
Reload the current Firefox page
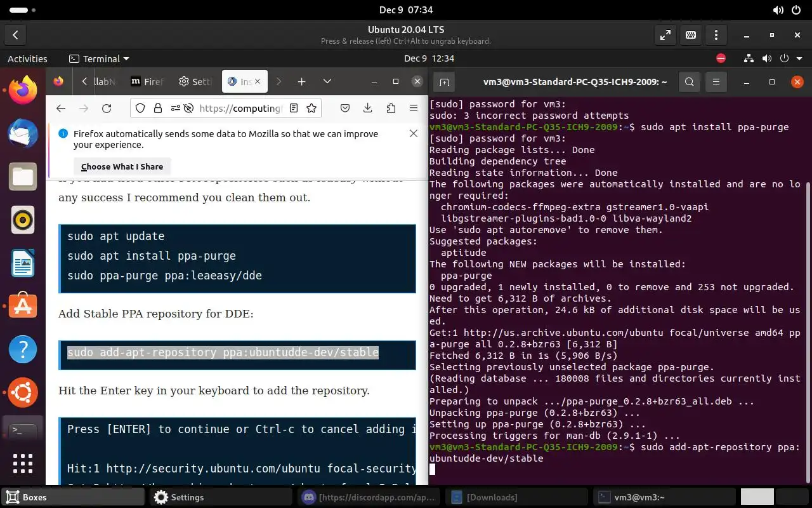[x=107, y=108]
